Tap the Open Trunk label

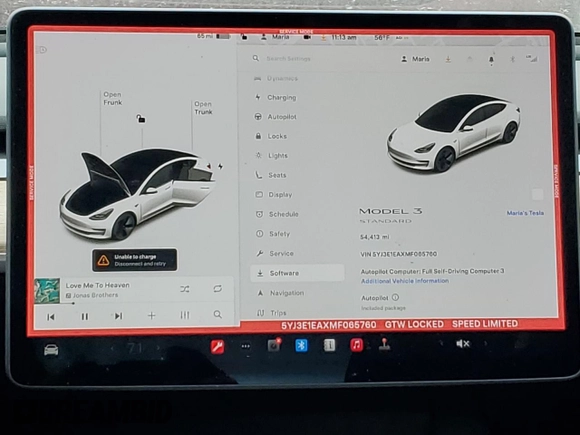click(x=203, y=108)
